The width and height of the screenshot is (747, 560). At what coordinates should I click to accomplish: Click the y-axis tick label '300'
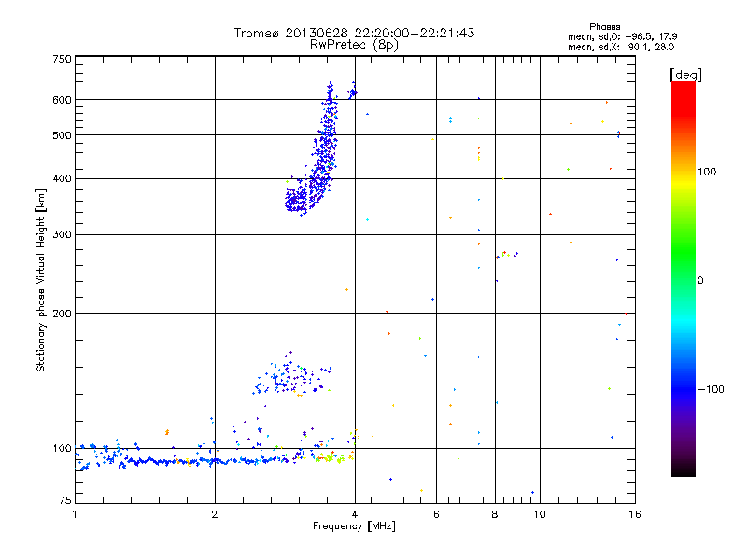(x=62, y=234)
